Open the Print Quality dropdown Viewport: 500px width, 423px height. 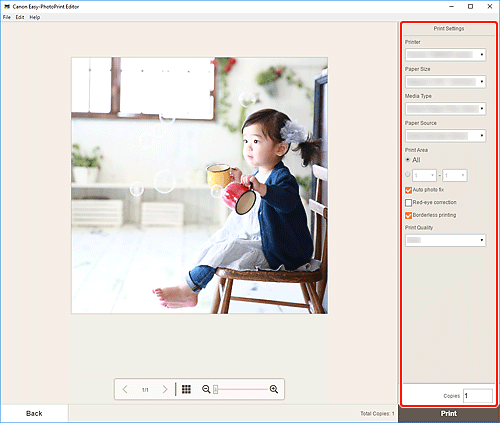pyautogui.click(x=445, y=240)
